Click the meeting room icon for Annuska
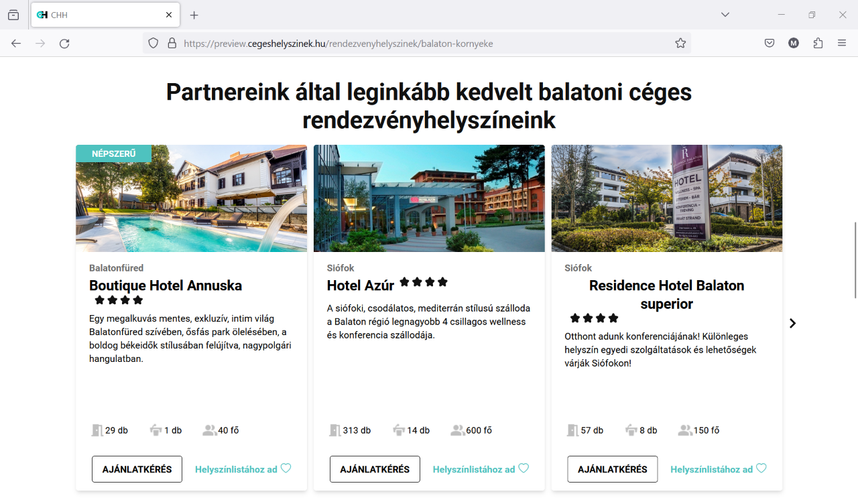Screen dimensions: 858x504 coord(156,430)
